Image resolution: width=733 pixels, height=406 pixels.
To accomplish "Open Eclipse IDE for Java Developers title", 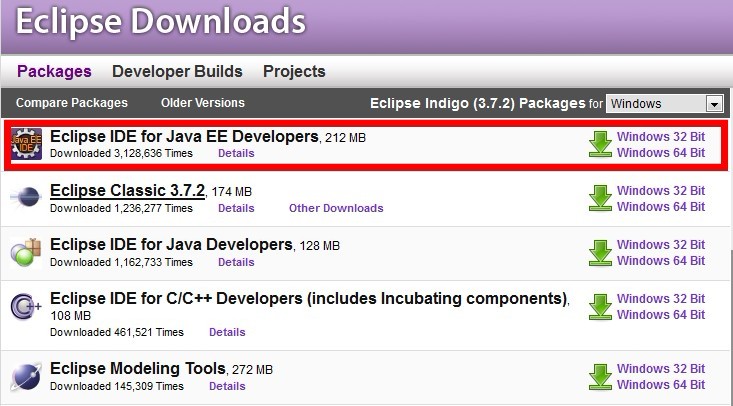I will 171,244.
